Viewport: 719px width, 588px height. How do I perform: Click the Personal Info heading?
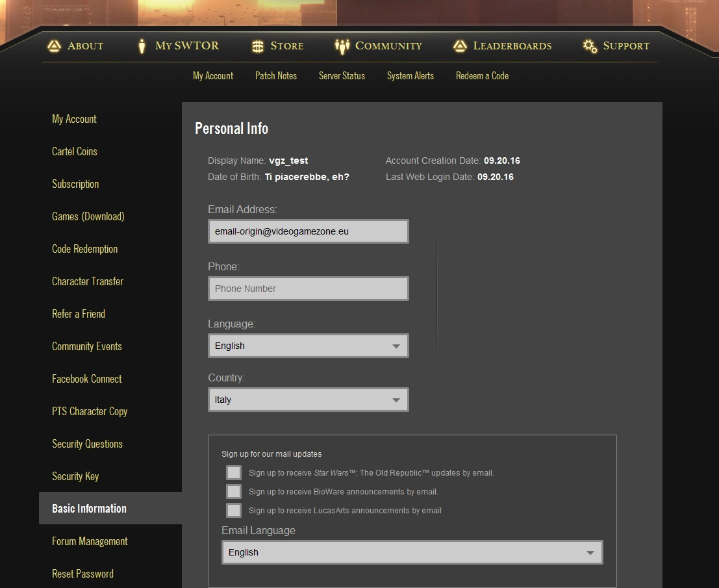(232, 129)
